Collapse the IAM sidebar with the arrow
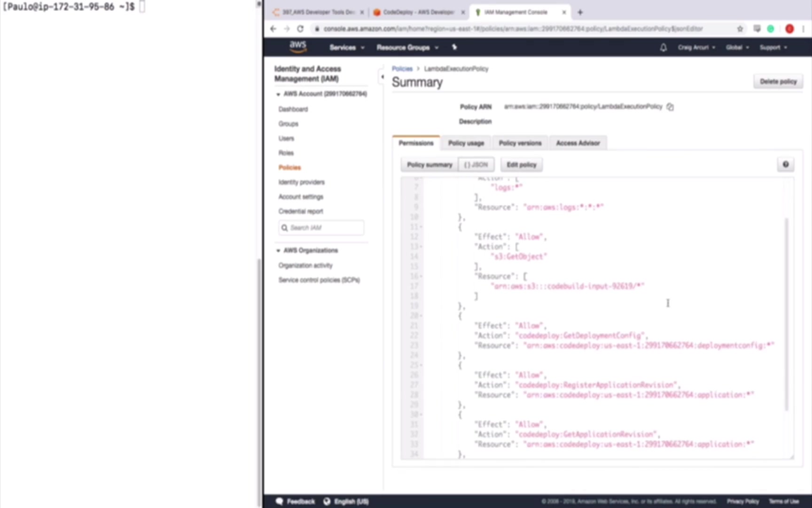 click(x=382, y=77)
